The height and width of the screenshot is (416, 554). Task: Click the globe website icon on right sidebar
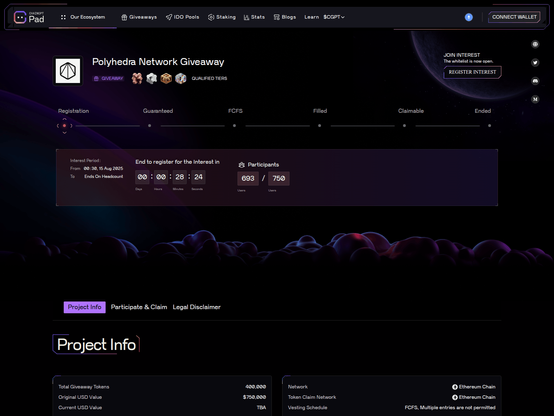point(535,44)
